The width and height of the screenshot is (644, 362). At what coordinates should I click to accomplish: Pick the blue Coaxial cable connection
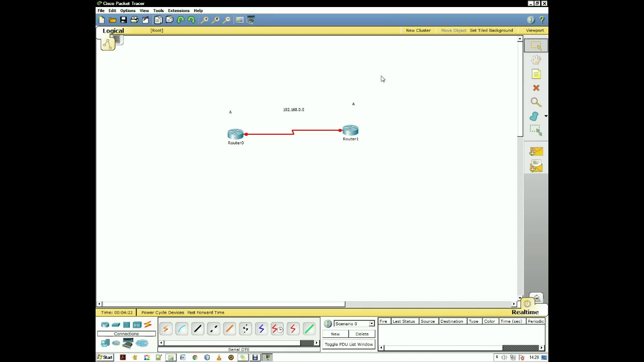point(261,329)
